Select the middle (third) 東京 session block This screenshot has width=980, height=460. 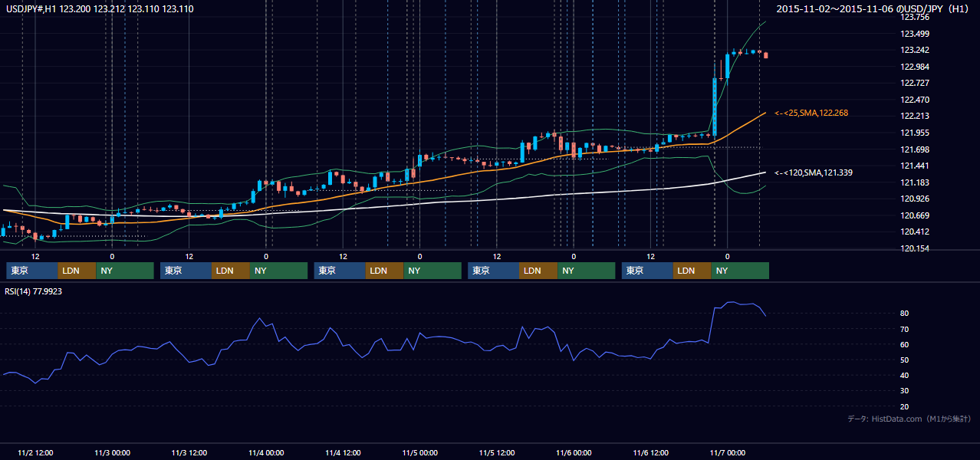340,271
